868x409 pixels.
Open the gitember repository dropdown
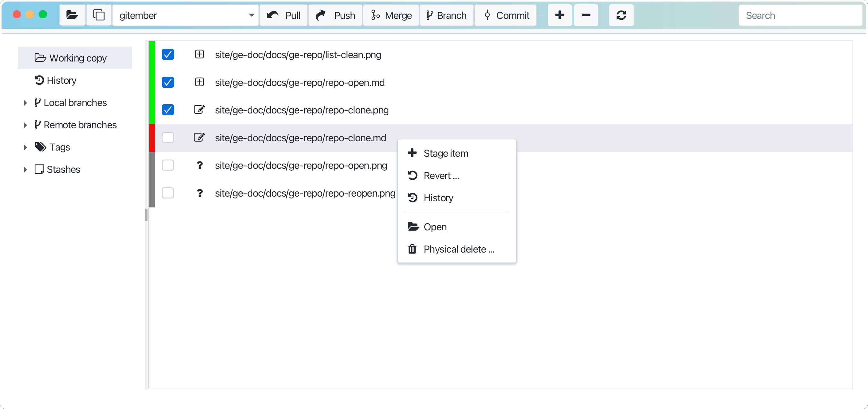point(186,15)
